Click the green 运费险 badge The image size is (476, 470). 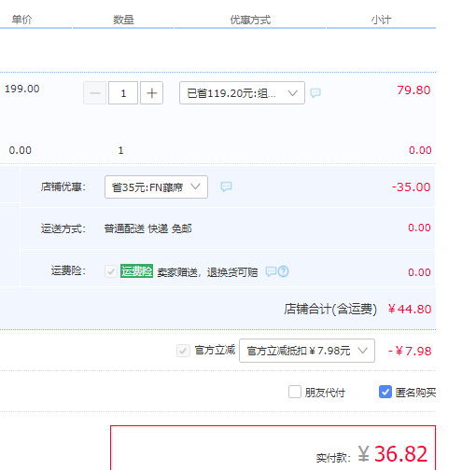[x=136, y=271]
